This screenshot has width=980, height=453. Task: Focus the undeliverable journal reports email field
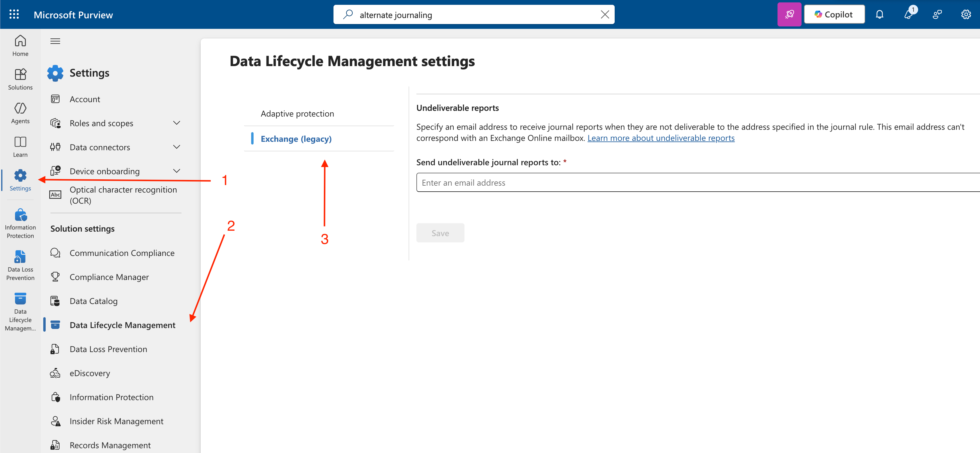698,183
